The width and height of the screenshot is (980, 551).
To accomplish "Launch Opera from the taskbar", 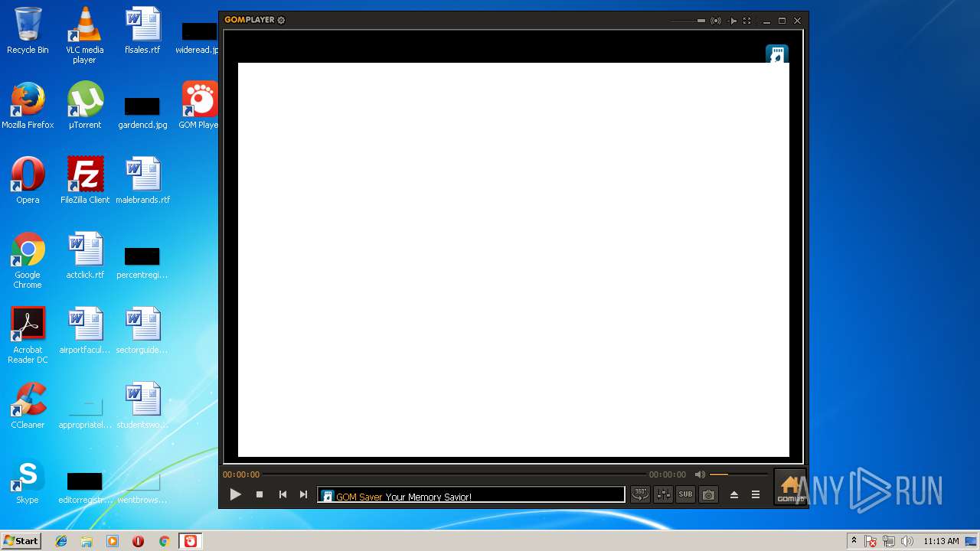I will [x=138, y=541].
